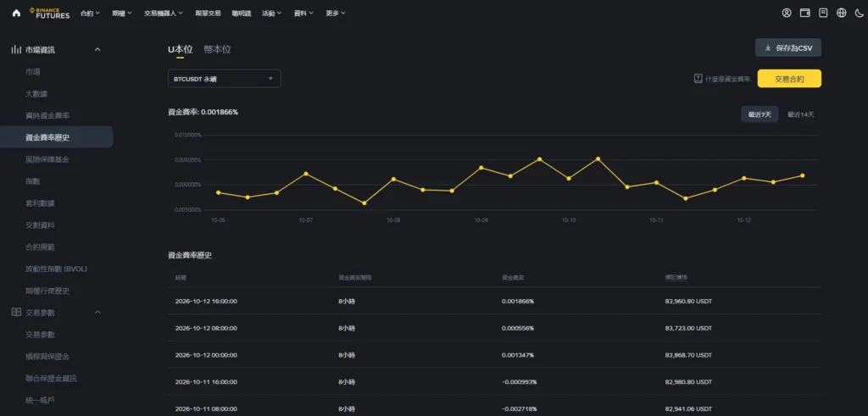Viewport: 868px width, 416px height.
Task: Open 風險保障基金 in the sidebar
Action: [47, 159]
